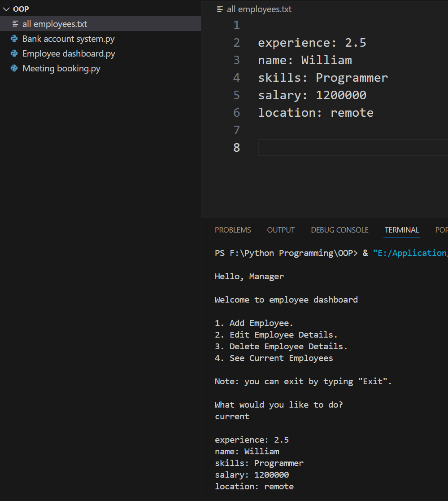
Task: Place cursor on the experience: 2.5 line
Action: 312,43
